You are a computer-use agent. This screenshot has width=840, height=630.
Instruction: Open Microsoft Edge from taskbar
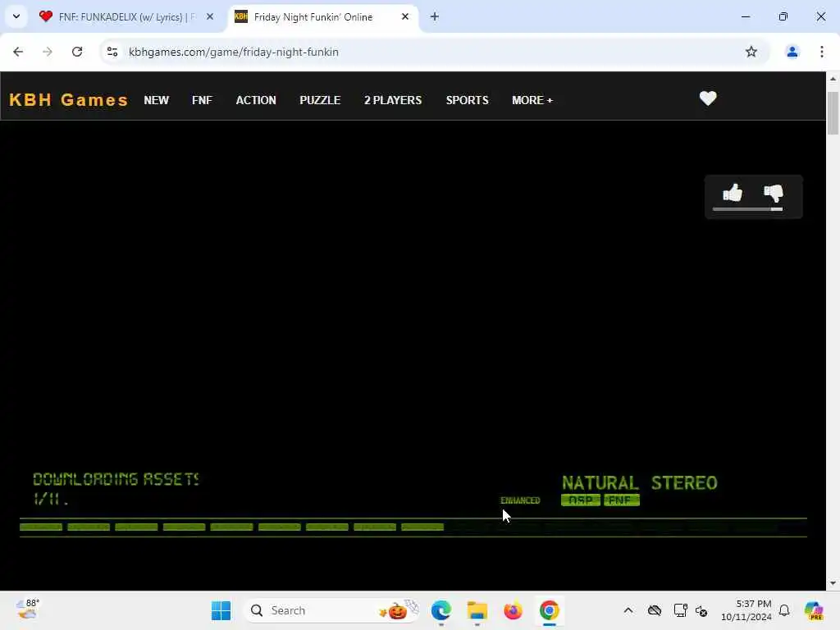(x=441, y=610)
